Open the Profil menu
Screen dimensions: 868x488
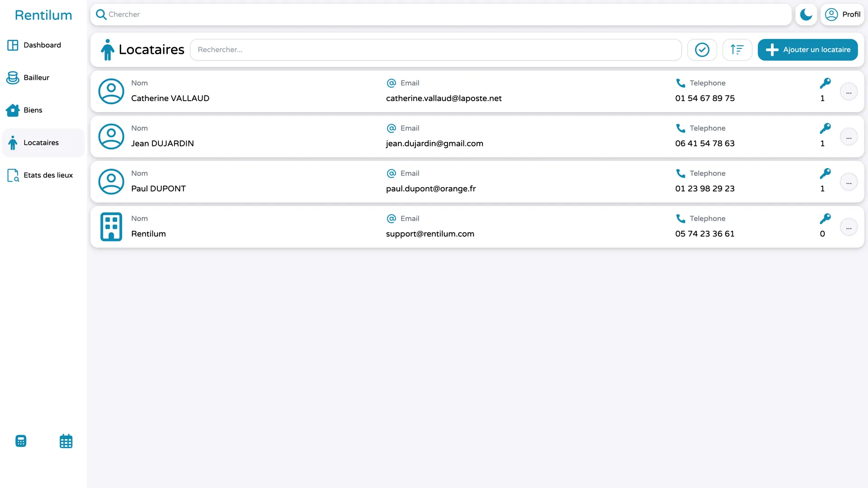(x=842, y=14)
